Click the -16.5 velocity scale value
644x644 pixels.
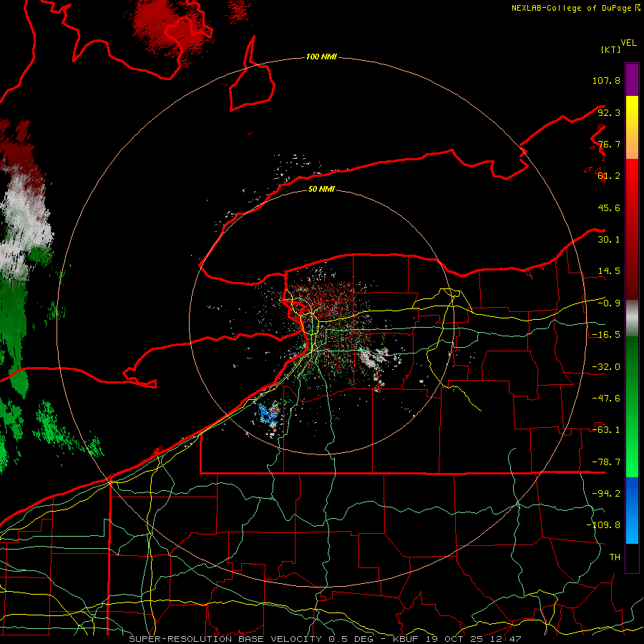coord(606,335)
